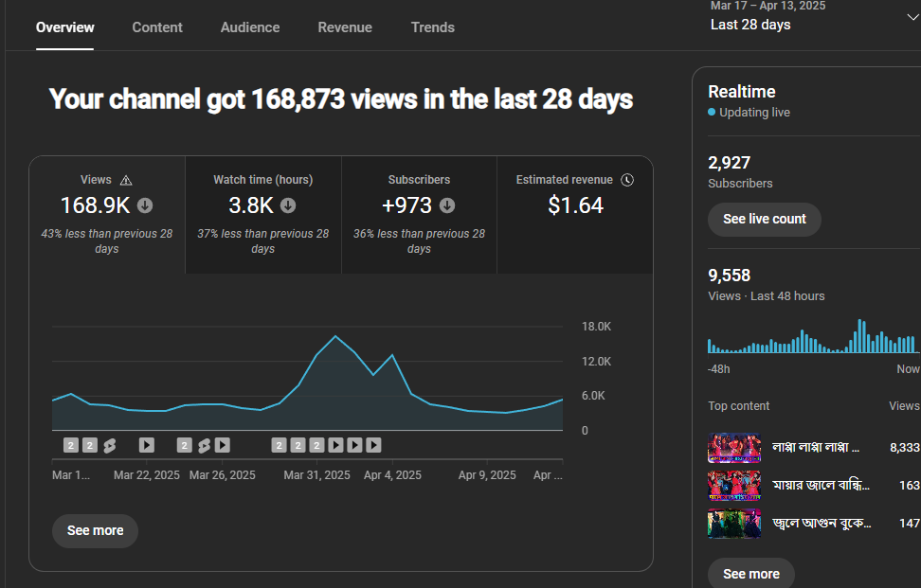Select the Trends tab
The width and height of the screenshot is (921, 588).
[x=432, y=27]
